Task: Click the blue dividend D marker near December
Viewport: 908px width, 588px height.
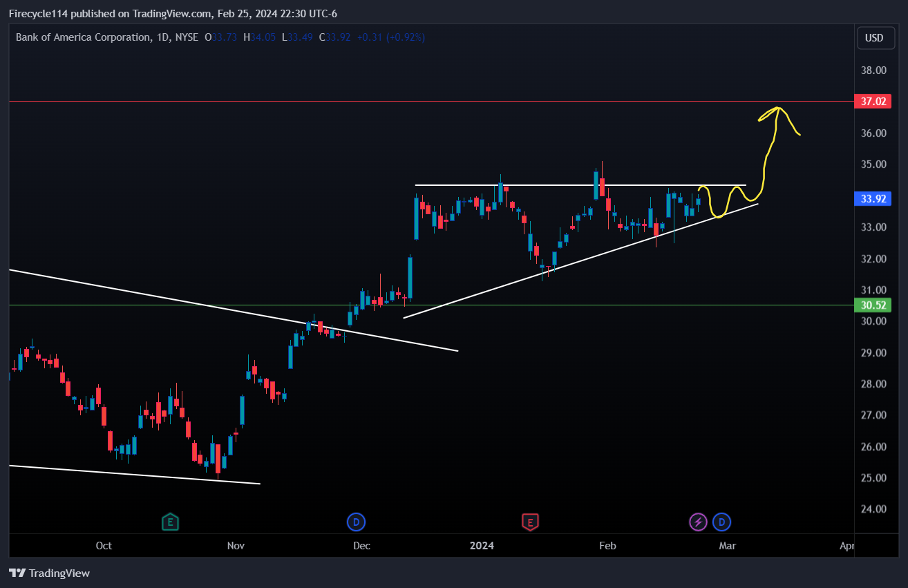Action: coord(357,522)
